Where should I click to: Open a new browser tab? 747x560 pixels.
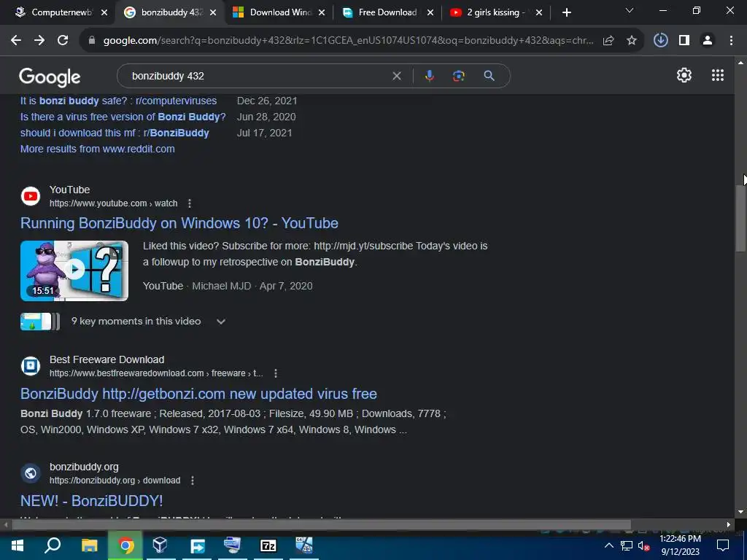pyautogui.click(x=566, y=12)
